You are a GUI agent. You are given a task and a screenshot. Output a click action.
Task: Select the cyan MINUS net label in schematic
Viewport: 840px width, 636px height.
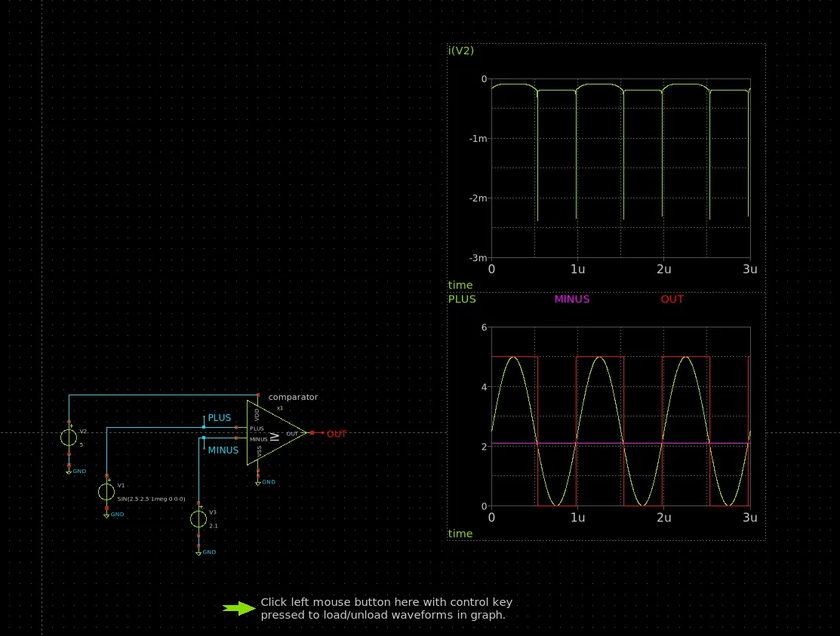[x=223, y=450]
